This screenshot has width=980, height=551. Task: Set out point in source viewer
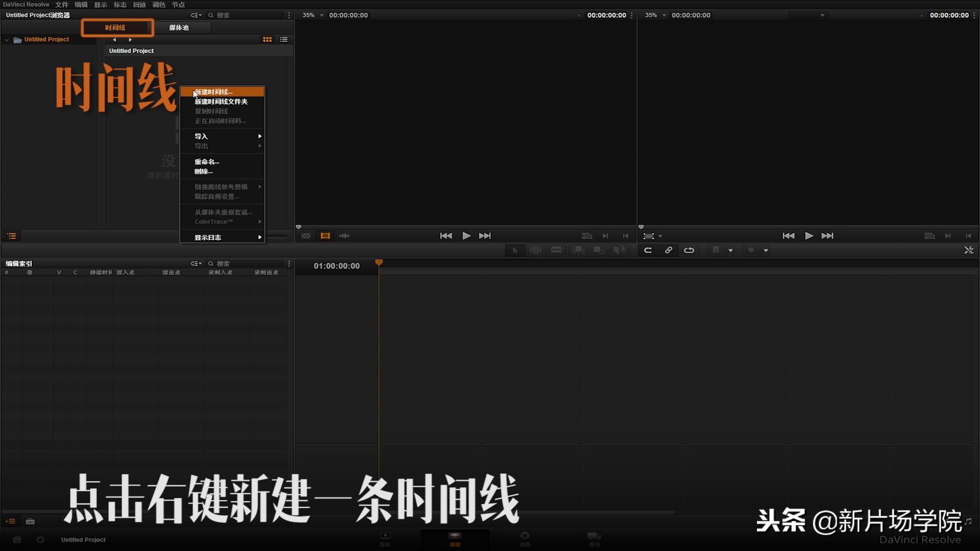[x=626, y=236]
